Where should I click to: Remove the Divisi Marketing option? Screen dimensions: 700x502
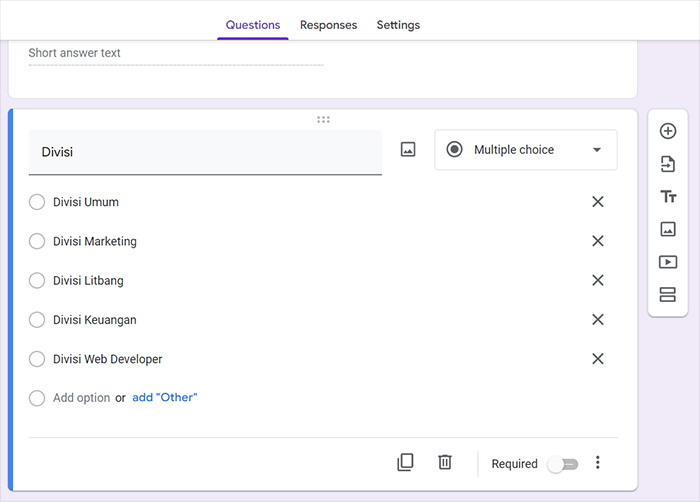pos(598,241)
